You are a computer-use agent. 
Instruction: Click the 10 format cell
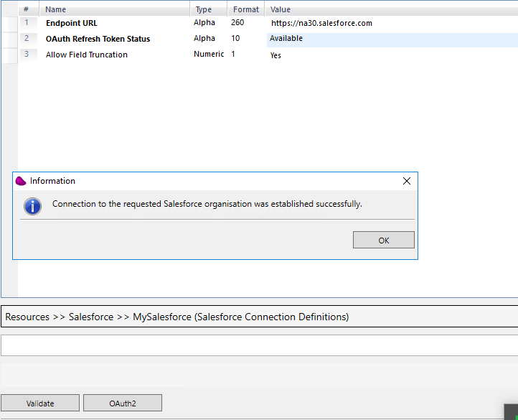click(x=235, y=38)
